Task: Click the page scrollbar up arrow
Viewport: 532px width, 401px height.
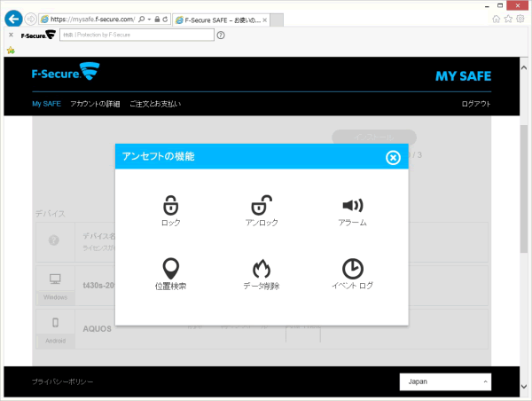Action: 524,67
